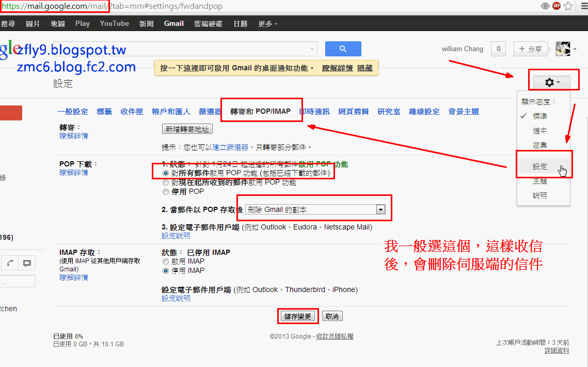Open the 背景主題 tab
The image size is (588, 367).
464,112
